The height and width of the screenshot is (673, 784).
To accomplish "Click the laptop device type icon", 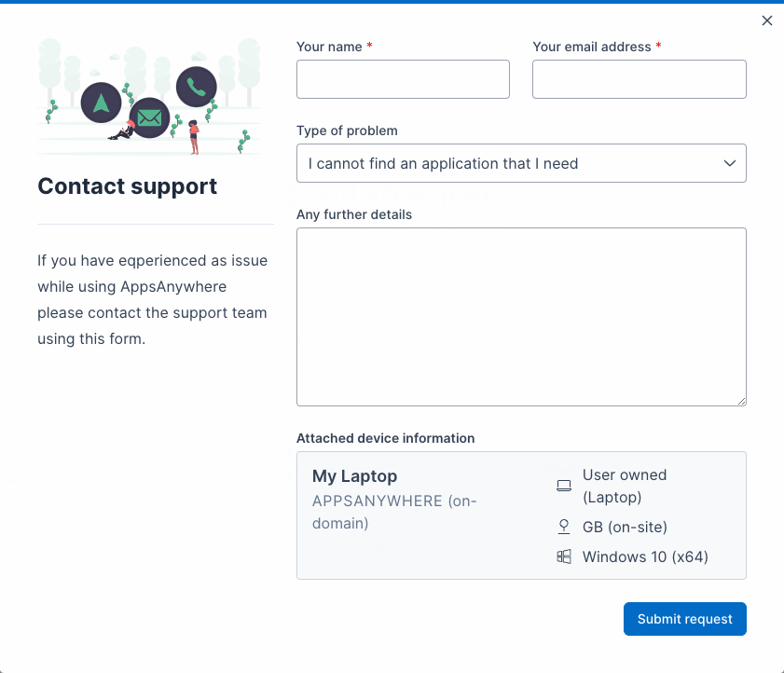I will [563, 486].
